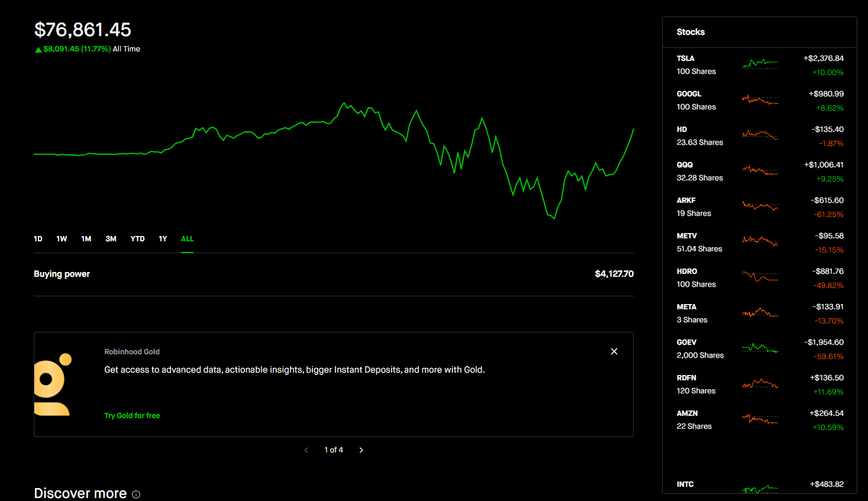This screenshot has width=868, height=501.
Task: Select the 1Y chart range
Action: [163, 239]
